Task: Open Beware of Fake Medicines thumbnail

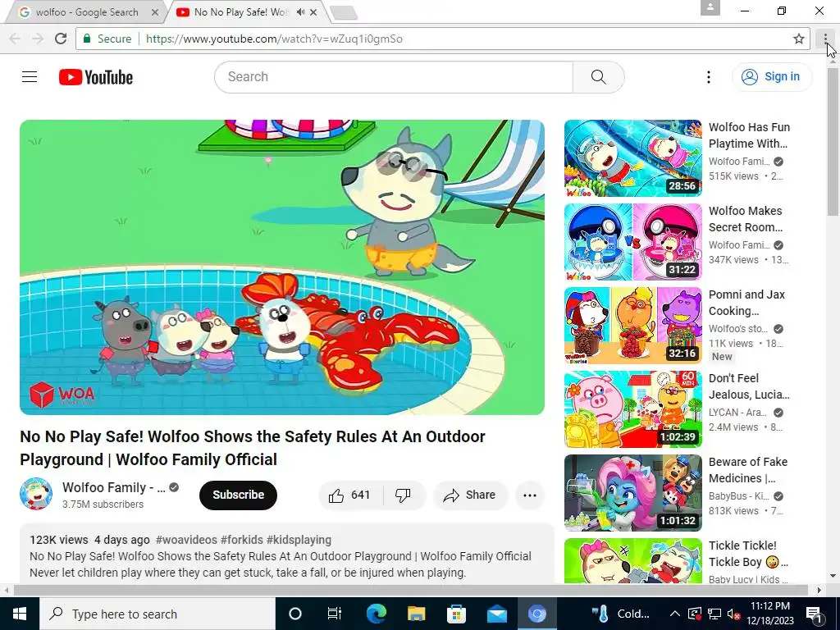Action: point(632,492)
